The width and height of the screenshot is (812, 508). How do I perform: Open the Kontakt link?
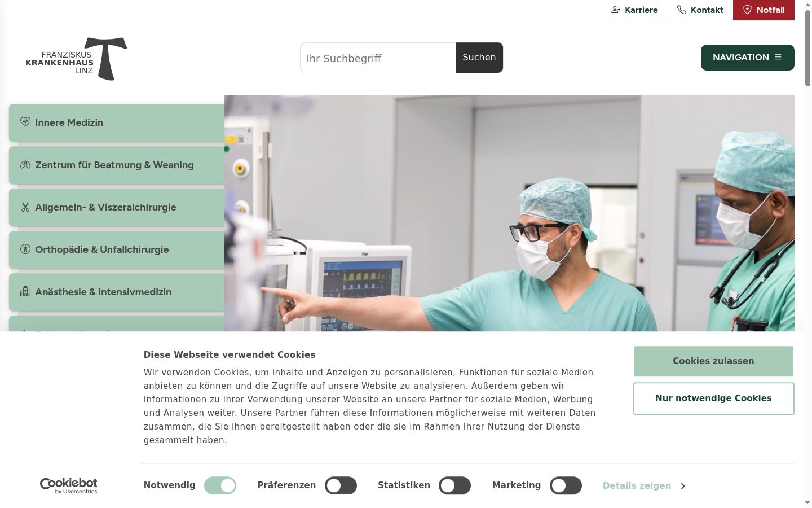point(700,10)
